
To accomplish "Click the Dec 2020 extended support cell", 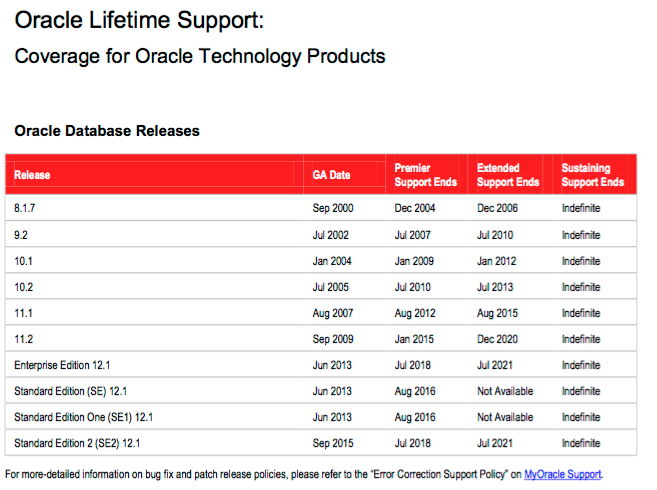I will pyautogui.click(x=497, y=339).
